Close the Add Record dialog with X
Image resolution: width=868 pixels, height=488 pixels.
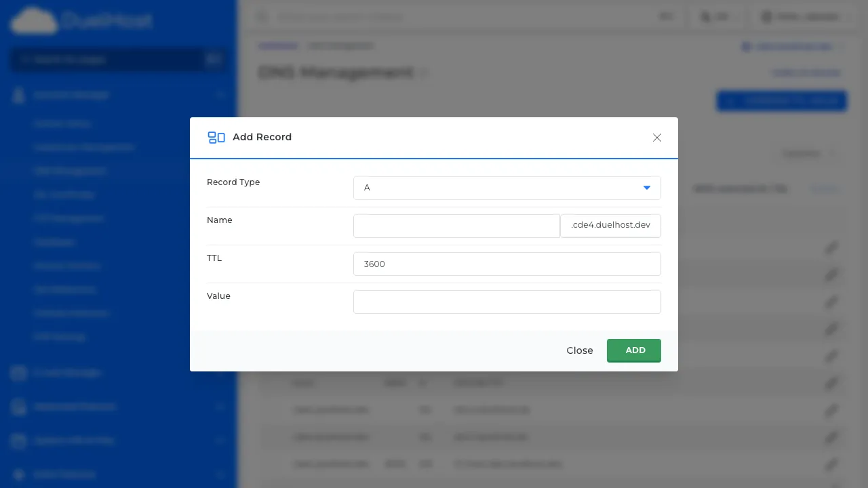656,138
